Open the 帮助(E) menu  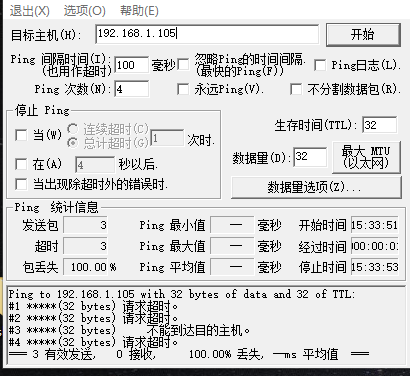[139, 11]
